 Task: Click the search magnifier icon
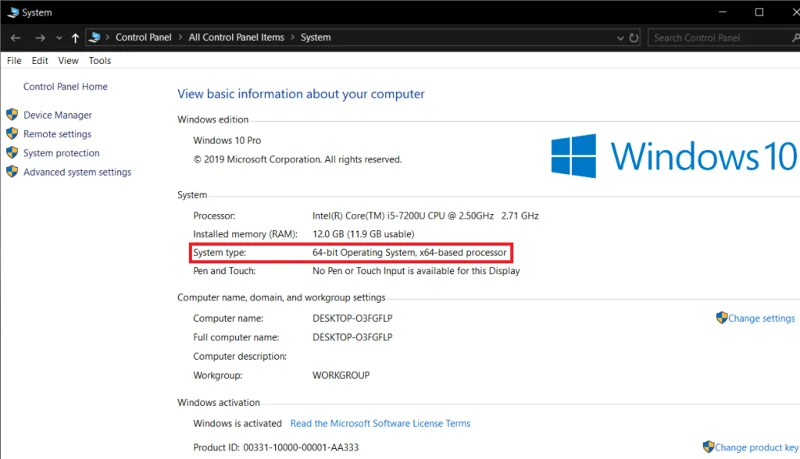click(795, 38)
